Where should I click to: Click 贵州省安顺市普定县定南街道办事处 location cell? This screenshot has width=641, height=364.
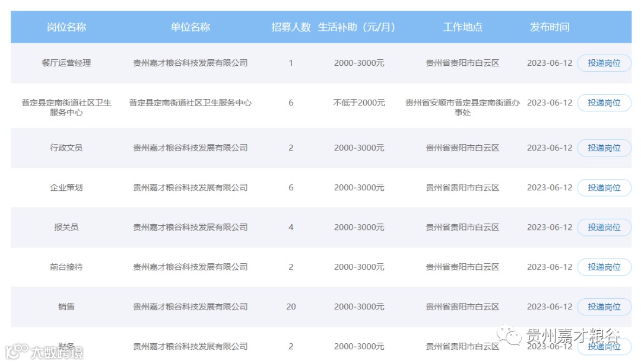(x=462, y=107)
